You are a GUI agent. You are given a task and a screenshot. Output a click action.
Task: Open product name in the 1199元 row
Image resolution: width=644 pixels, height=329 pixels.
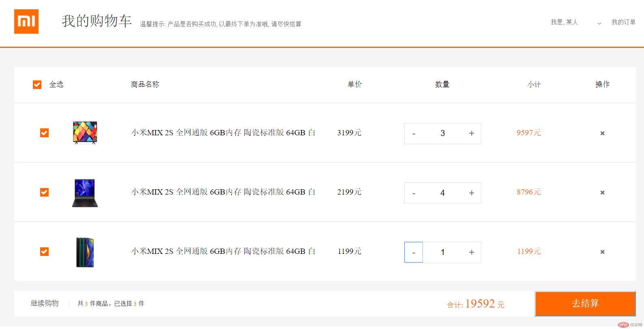(x=223, y=251)
